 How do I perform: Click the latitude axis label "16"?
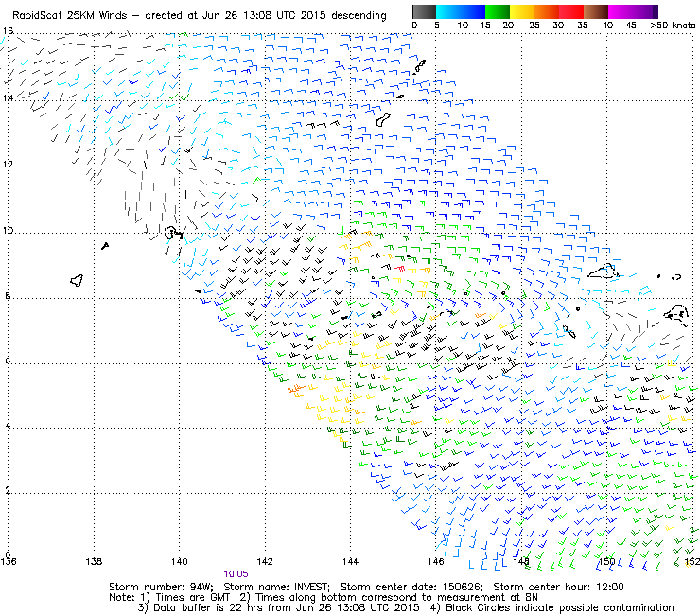(8, 31)
